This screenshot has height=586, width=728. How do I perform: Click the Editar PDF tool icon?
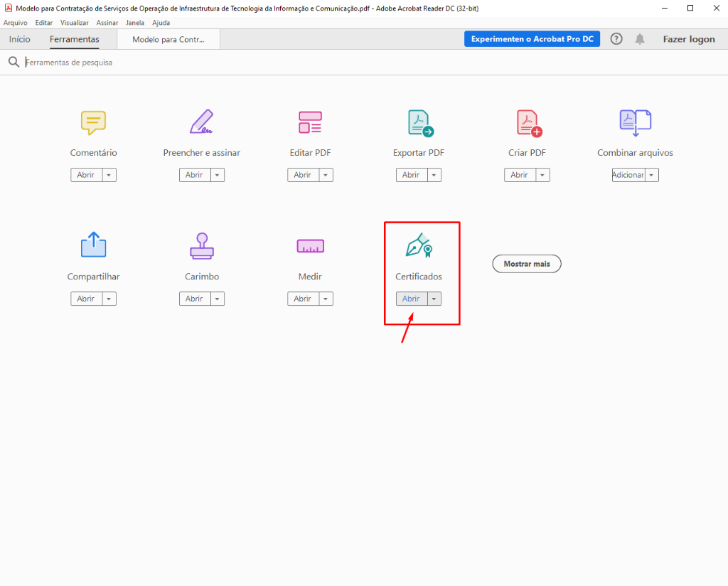[310, 122]
